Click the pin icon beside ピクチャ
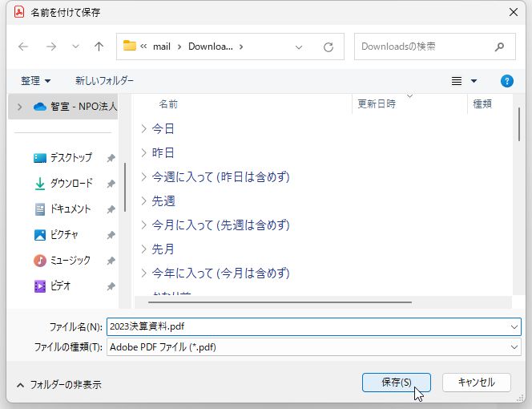 point(111,235)
